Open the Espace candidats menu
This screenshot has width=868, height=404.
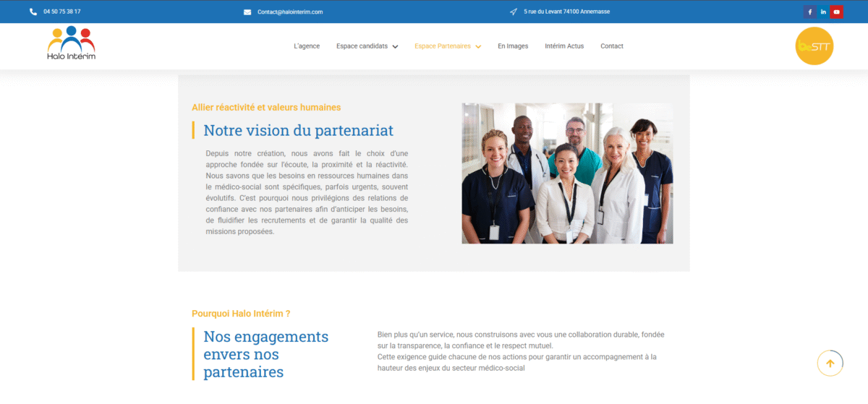point(362,46)
